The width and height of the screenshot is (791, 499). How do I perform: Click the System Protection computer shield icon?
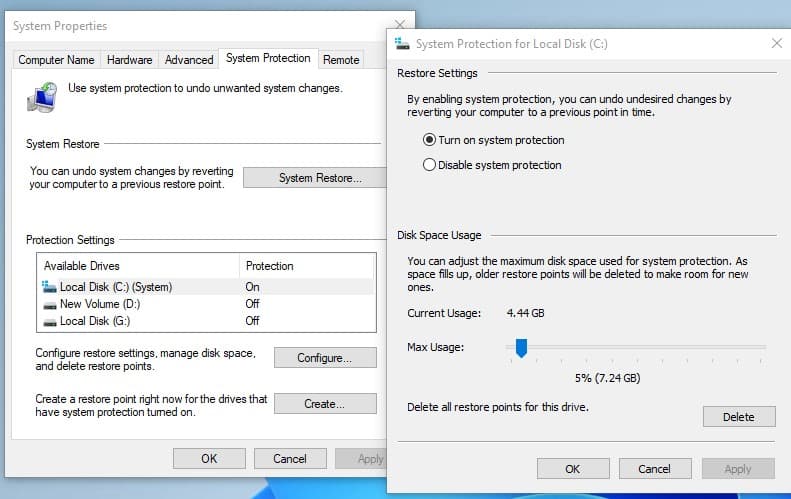point(43,96)
